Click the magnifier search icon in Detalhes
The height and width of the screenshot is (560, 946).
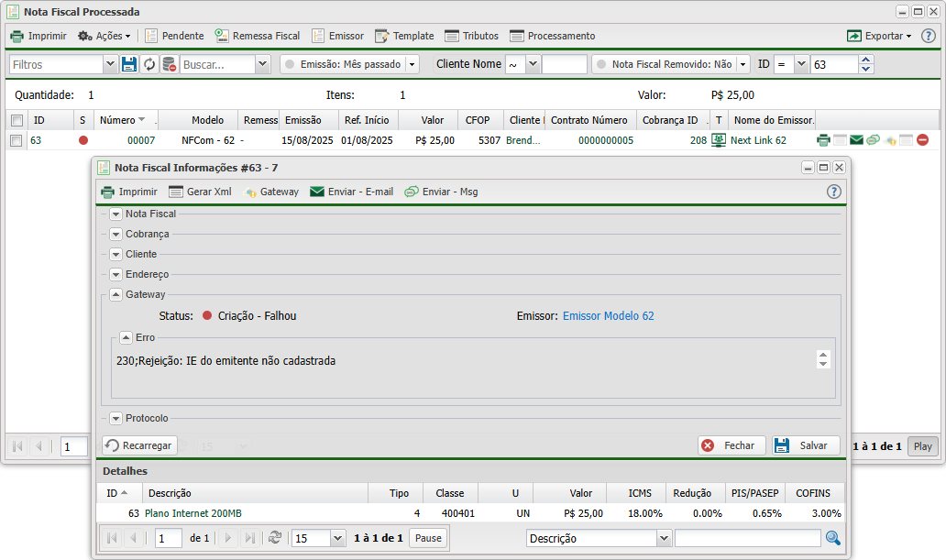tap(832, 538)
